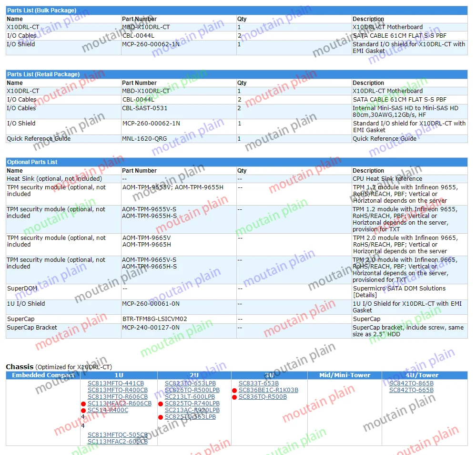Click the '1U I/O Shield' row name
The height and width of the screenshot is (455, 476).
click(x=26, y=304)
